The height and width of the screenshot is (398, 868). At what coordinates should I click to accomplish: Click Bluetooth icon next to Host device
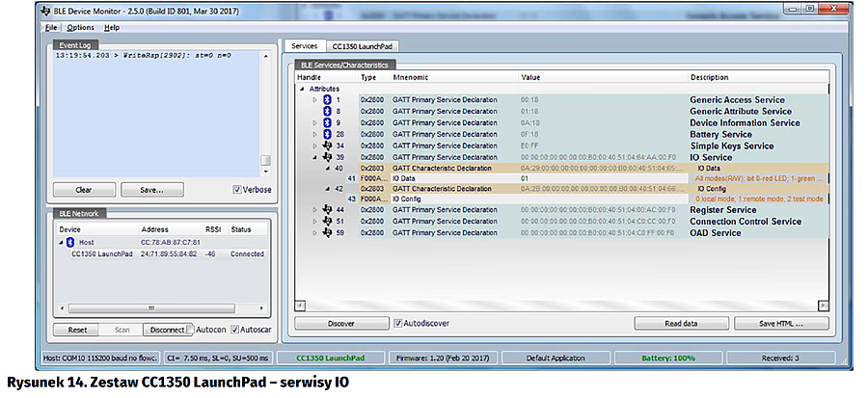70,242
